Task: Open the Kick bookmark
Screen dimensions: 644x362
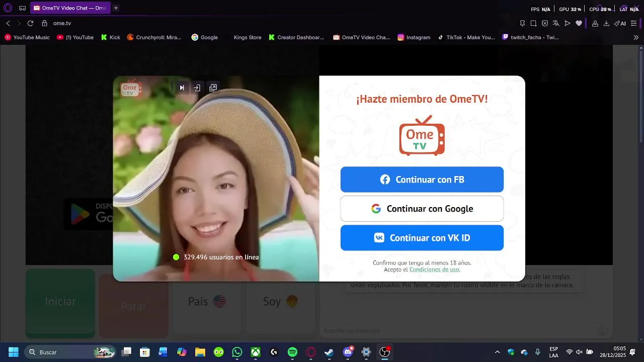Action: point(110,37)
